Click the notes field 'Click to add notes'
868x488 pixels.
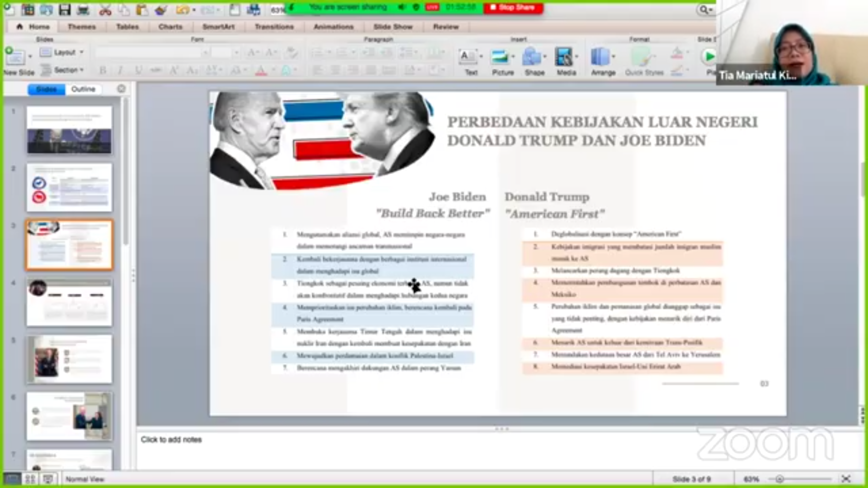click(x=171, y=440)
